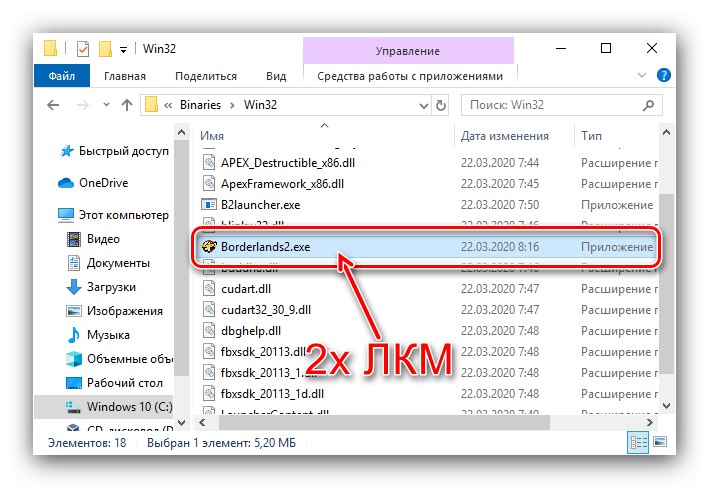709x488 pixels.
Task: Click the B2launcher.exe file icon
Action: point(209,205)
